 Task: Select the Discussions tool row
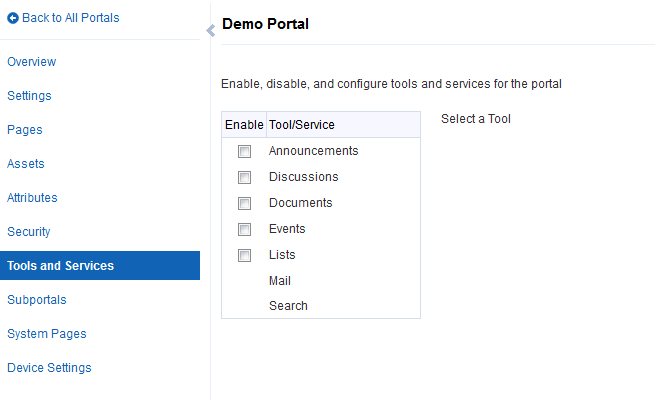(x=321, y=177)
